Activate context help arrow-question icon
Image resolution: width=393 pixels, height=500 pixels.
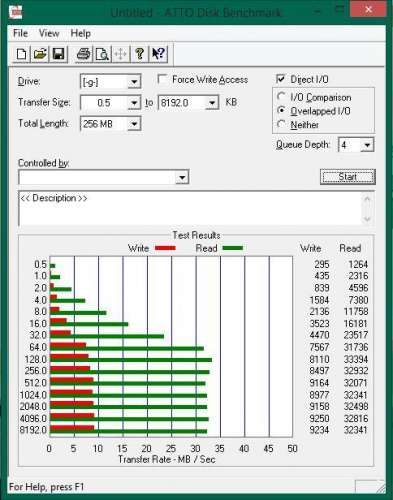point(158,54)
